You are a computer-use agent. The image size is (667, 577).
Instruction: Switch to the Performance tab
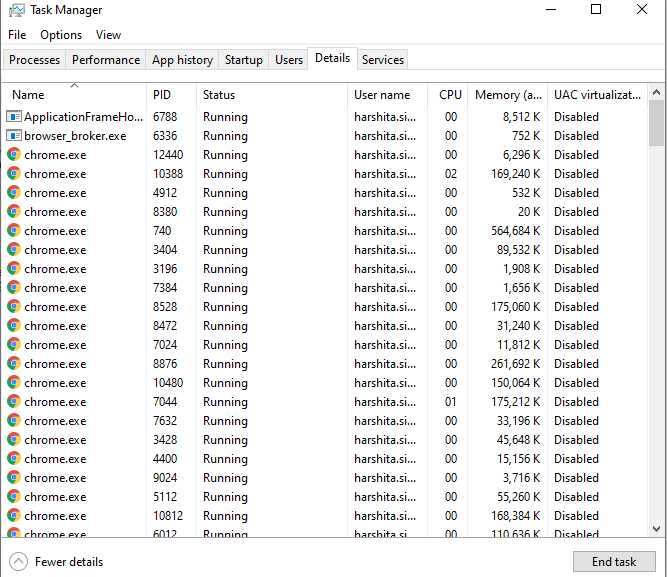click(x=106, y=60)
